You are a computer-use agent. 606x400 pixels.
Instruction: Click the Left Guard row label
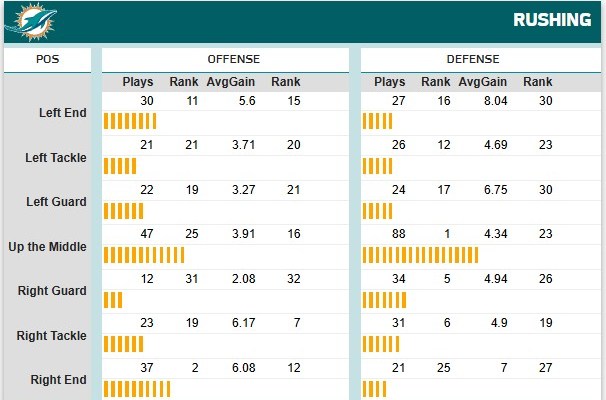(56, 202)
